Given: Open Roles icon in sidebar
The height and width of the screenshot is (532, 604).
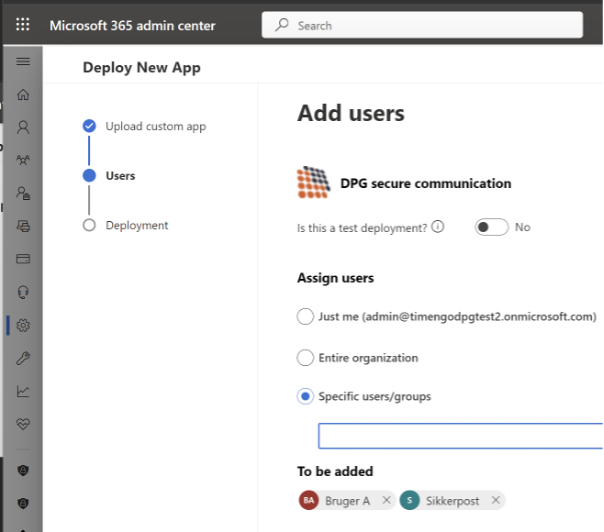Looking at the screenshot, I should point(23,193).
